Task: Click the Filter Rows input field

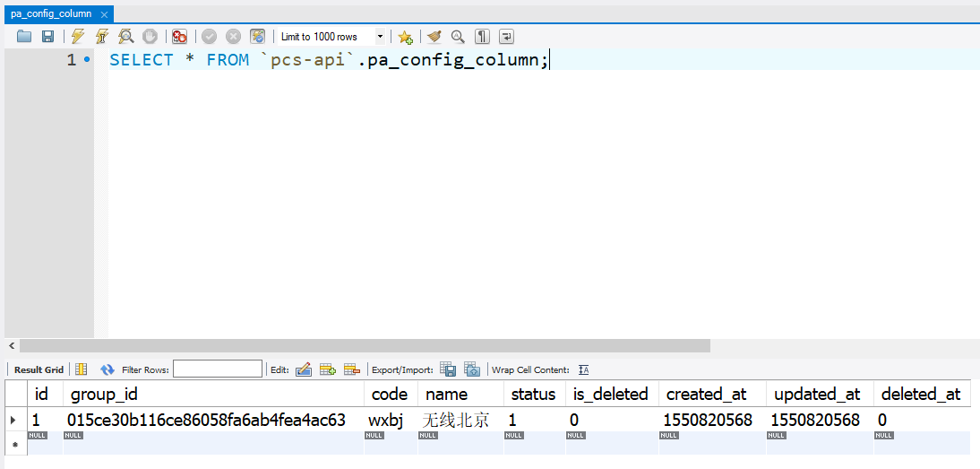Action: point(217,369)
